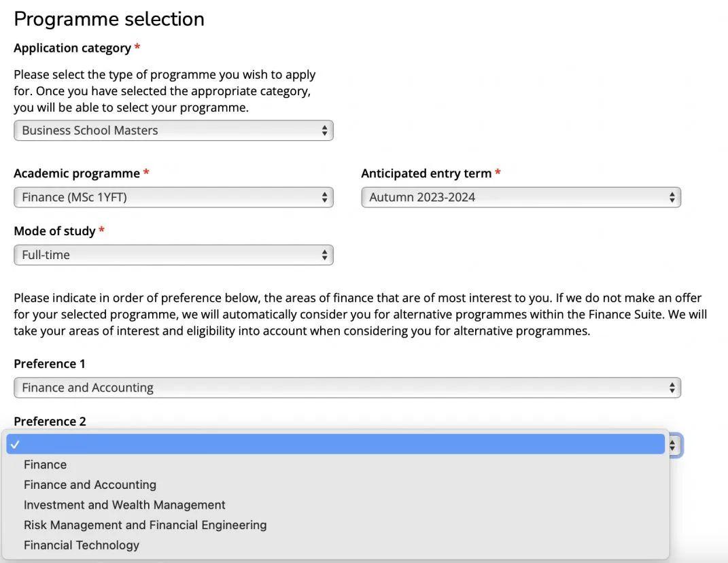Viewport: 728px width, 563px height.
Task: Select Investment and Wealth Management option
Action: pos(124,505)
